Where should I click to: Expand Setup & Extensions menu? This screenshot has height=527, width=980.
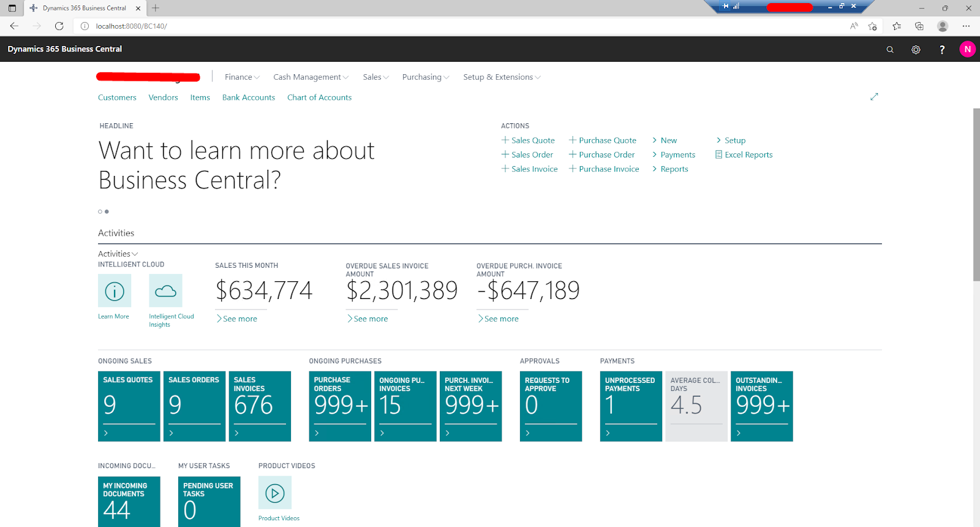[x=502, y=77]
